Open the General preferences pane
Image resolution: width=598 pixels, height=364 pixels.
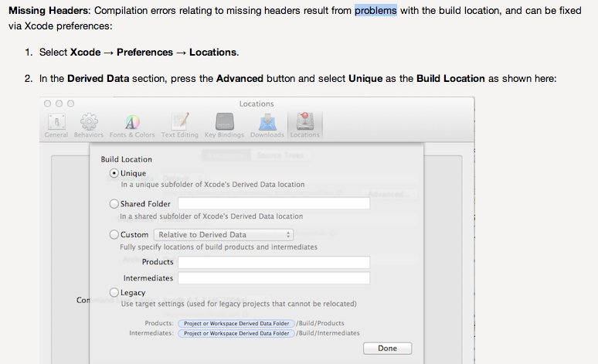pyautogui.click(x=56, y=125)
